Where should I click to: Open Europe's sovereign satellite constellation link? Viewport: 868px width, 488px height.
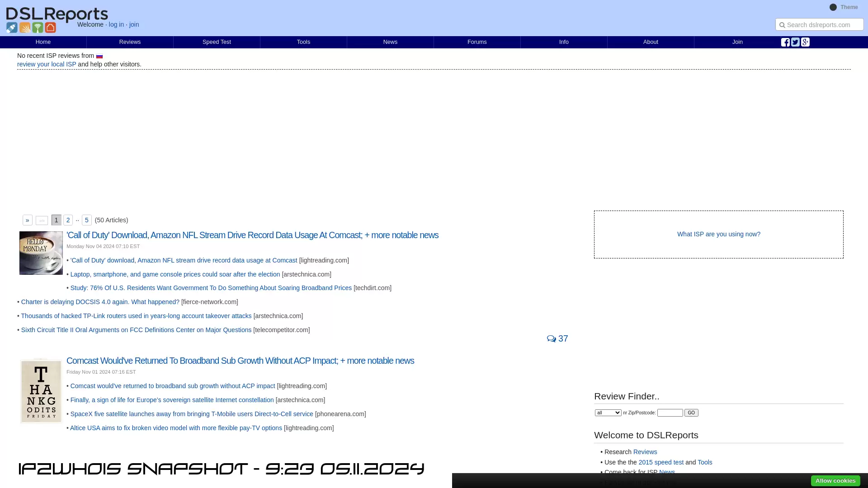tap(172, 400)
